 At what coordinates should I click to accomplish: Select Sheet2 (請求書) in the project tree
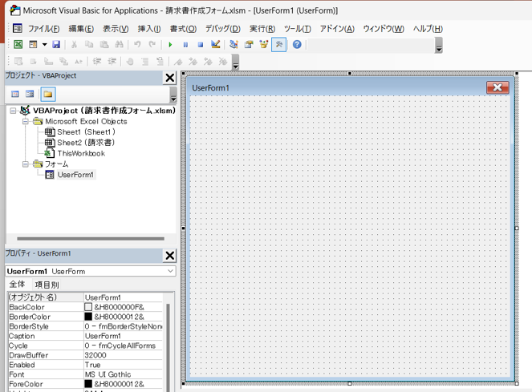point(86,143)
